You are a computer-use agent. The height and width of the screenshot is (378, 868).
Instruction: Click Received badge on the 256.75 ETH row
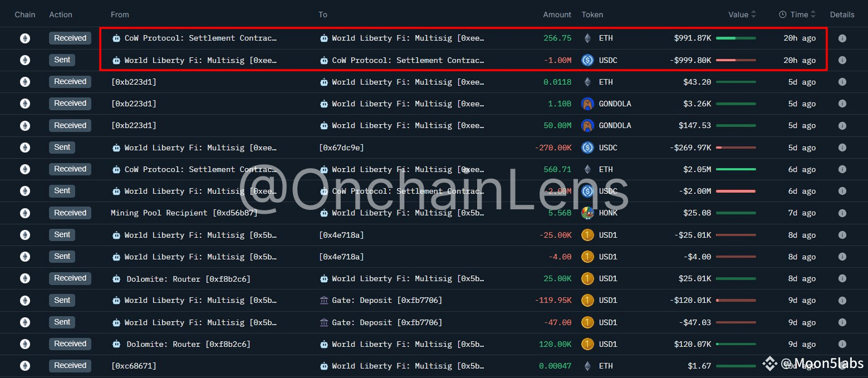(x=70, y=38)
